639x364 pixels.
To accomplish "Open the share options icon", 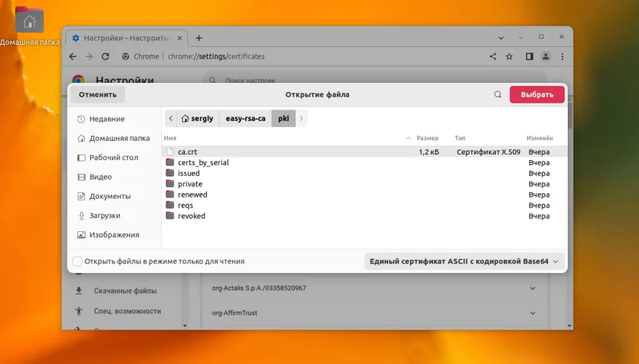I will [x=492, y=56].
